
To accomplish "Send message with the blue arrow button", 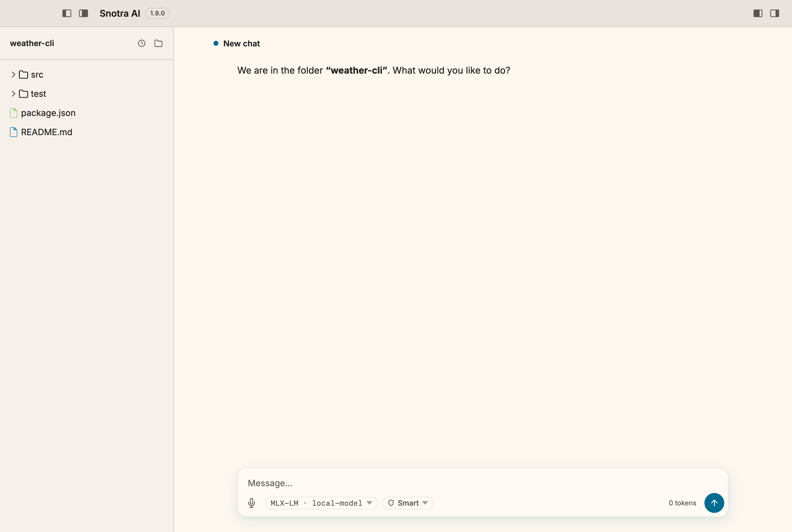I will pos(714,503).
